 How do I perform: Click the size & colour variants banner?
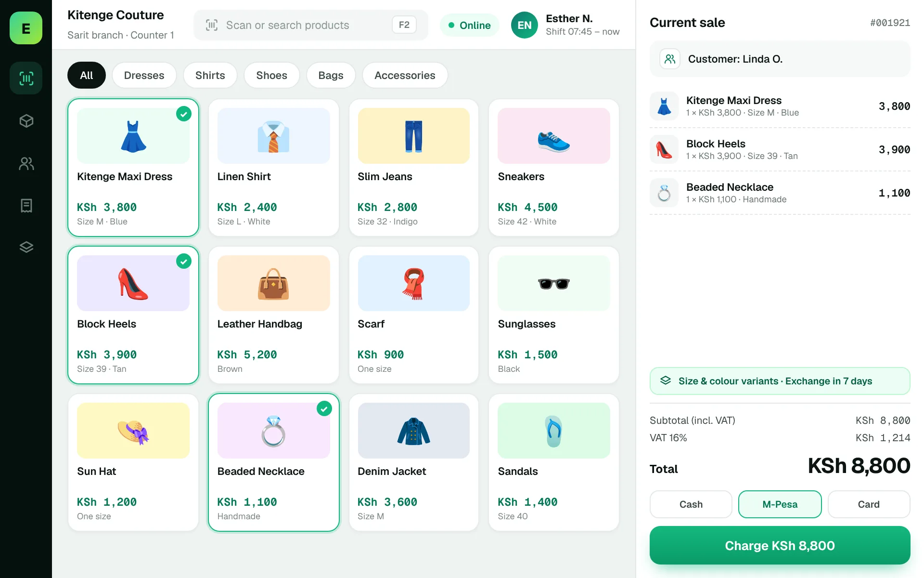click(780, 381)
